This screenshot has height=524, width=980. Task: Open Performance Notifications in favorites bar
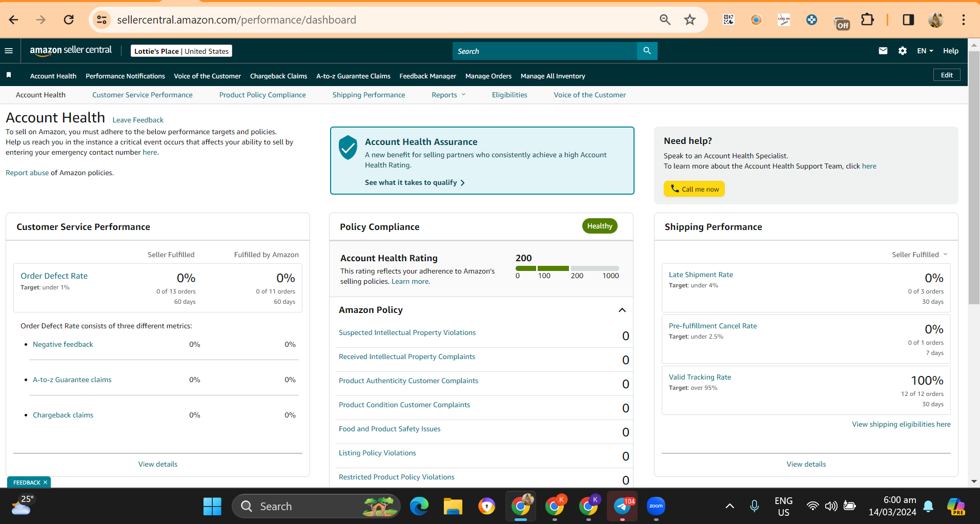[x=125, y=76]
